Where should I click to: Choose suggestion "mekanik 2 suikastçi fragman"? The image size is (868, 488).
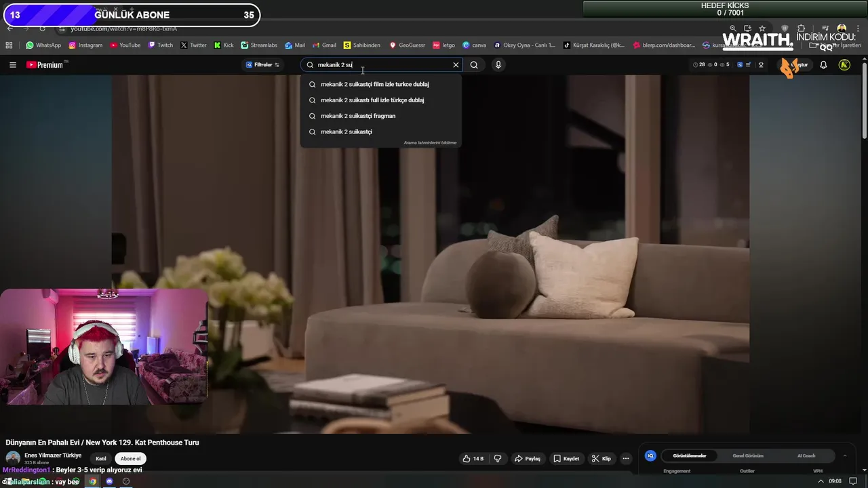pyautogui.click(x=381, y=116)
